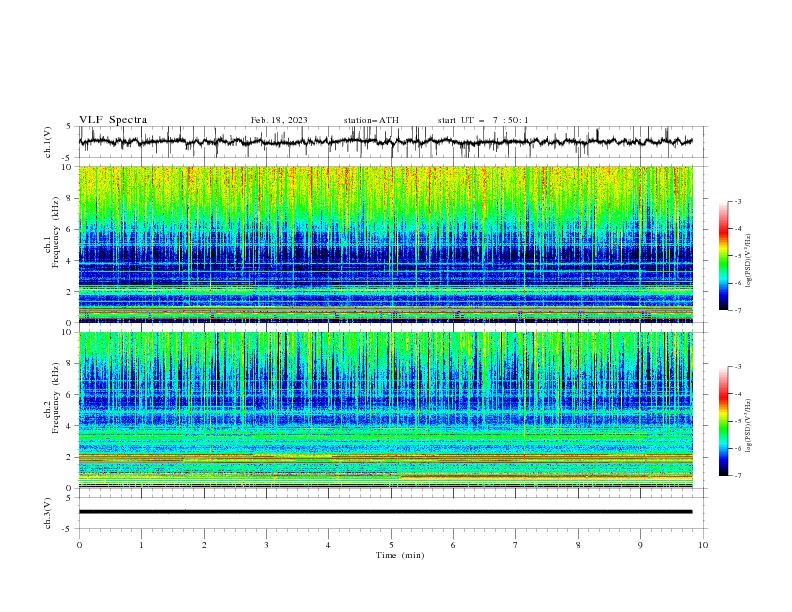Click the time axis tick label '0'

79,545
